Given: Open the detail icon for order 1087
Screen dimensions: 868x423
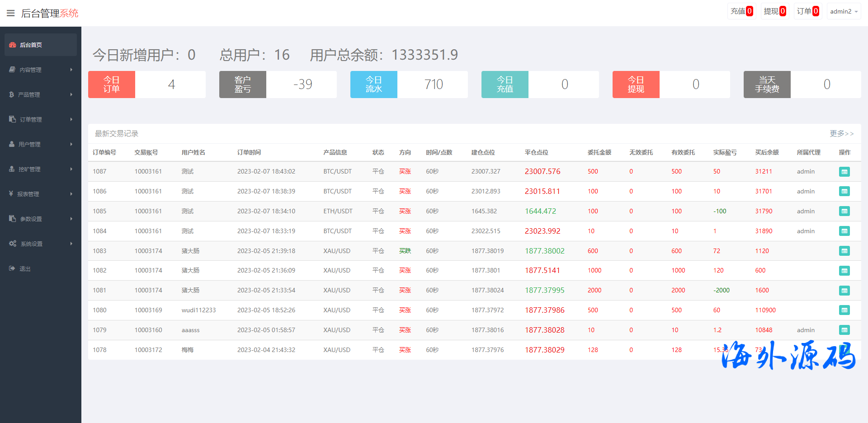Looking at the screenshot, I should click(x=844, y=172).
